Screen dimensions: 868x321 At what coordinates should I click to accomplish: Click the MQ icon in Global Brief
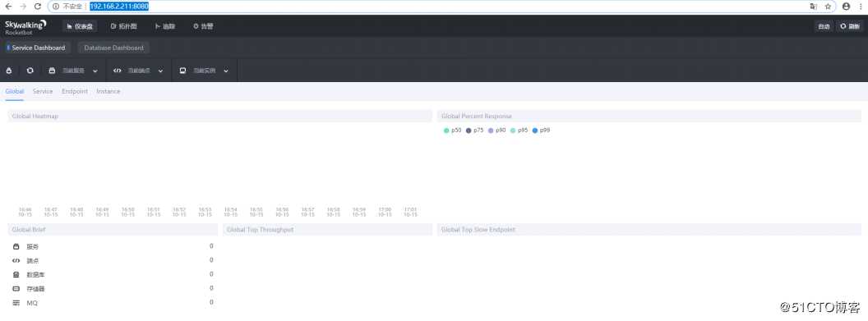tap(16, 303)
